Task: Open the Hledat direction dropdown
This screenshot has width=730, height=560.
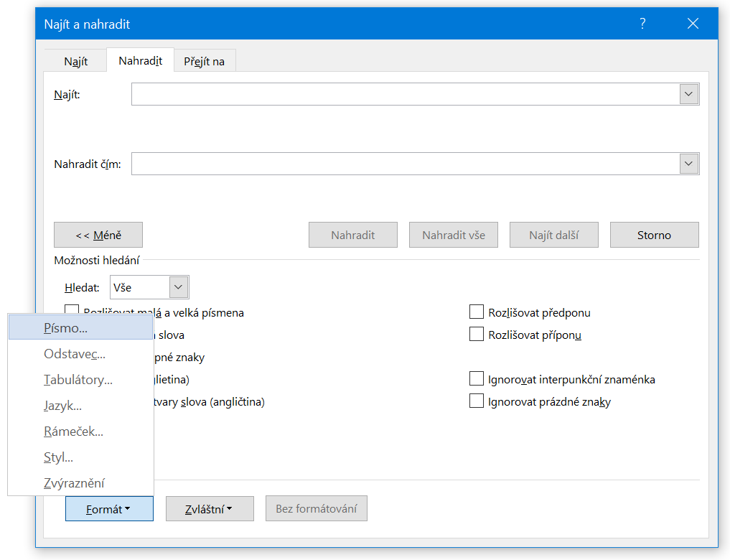Action: pos(179,287)
